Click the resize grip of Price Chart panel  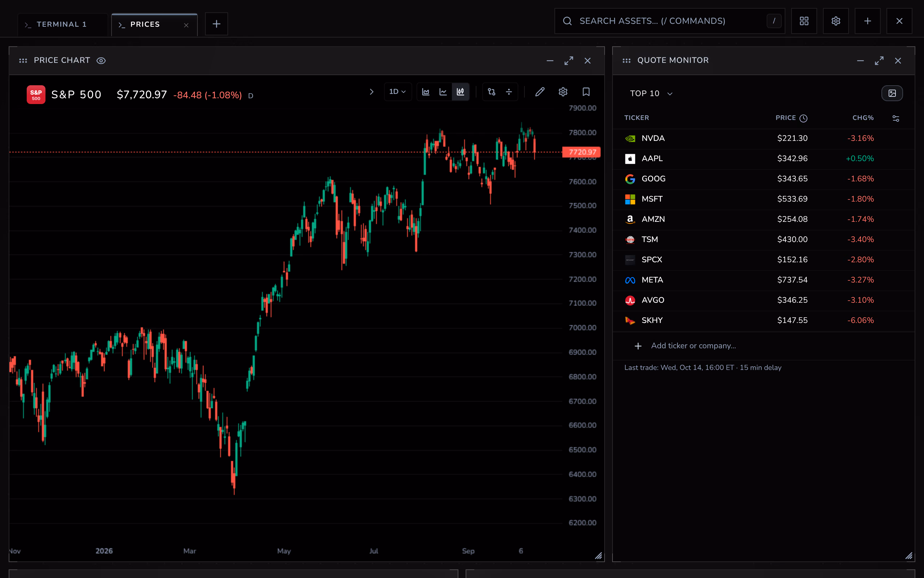(598, 556)
